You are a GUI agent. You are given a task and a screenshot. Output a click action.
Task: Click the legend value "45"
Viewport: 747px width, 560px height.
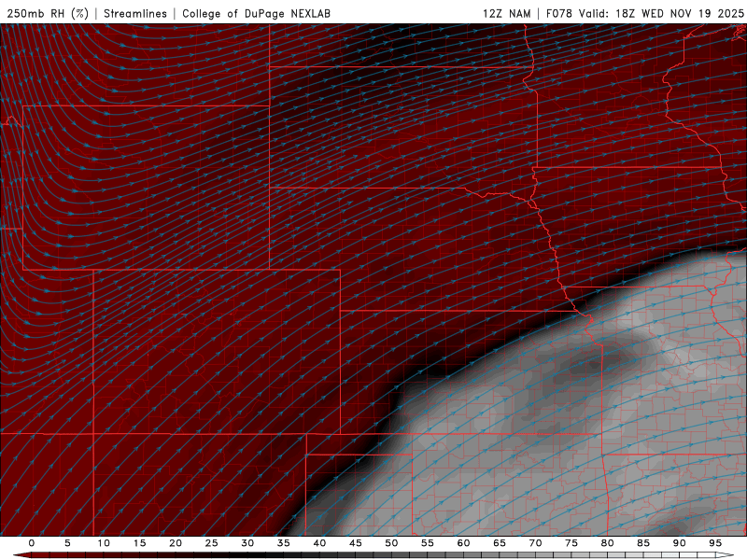[x=356, y=543]
